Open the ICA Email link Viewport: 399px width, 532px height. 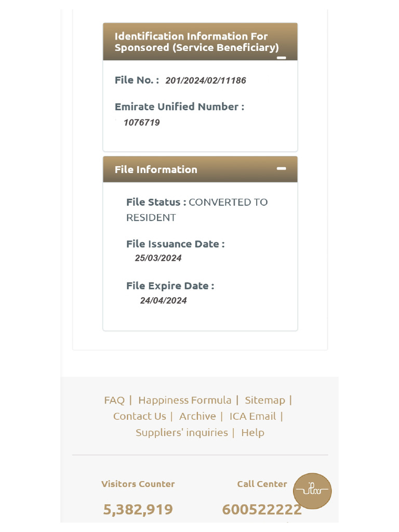tap(253, 416)
